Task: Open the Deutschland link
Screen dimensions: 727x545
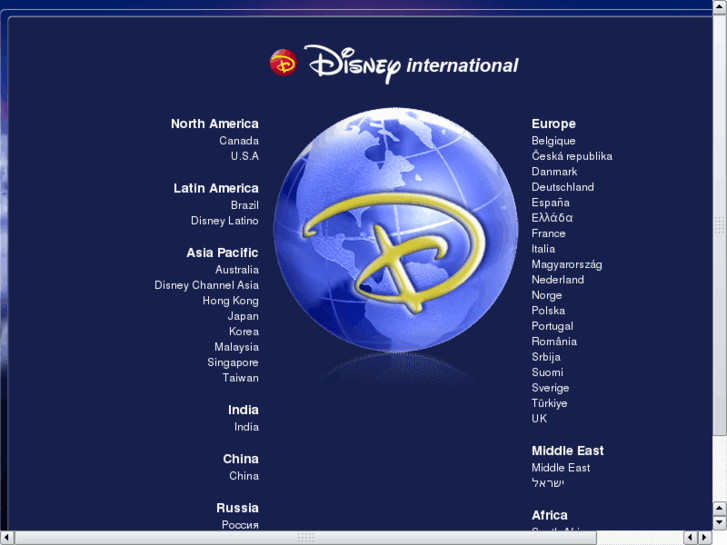Action: click(562, 187)
